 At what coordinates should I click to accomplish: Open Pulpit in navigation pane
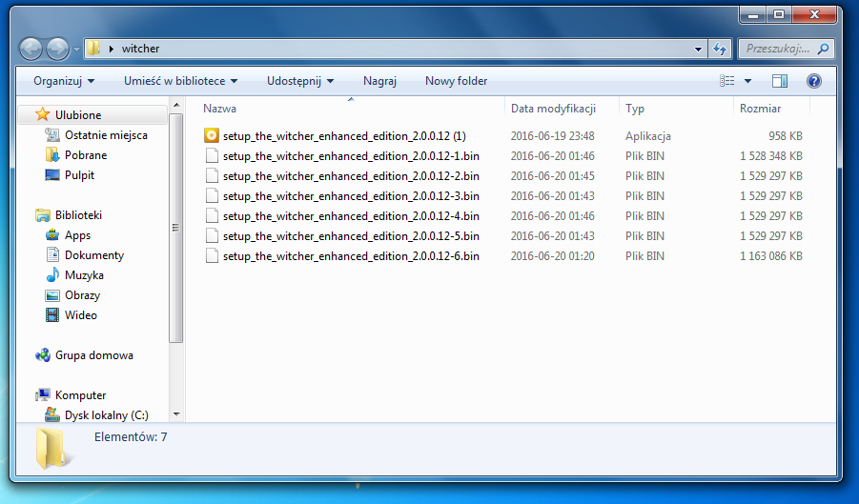coord(79,175)
